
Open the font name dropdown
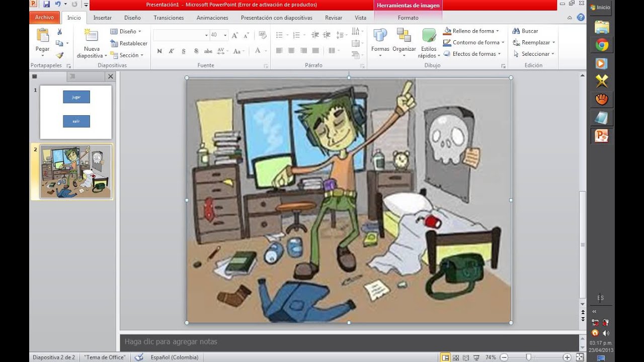[206, 35]
